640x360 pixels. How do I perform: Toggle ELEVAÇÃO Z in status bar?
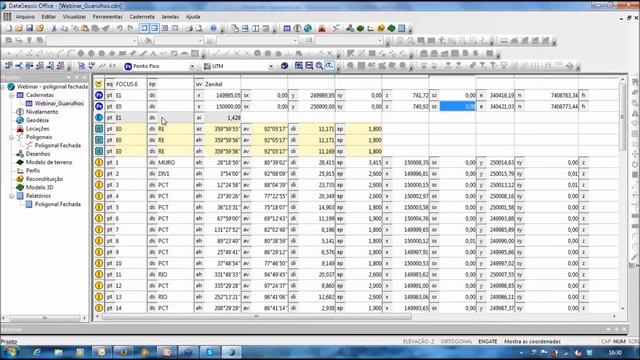pos(419,341)
